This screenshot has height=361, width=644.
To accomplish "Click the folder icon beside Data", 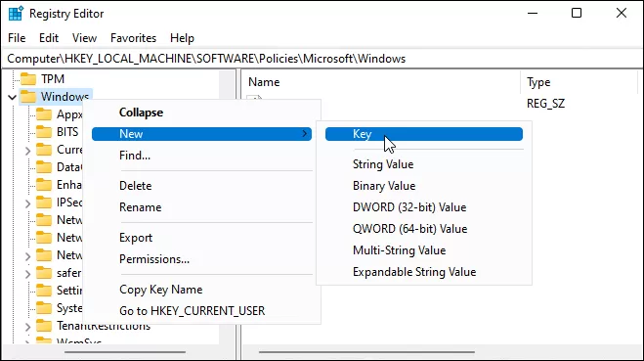I will pyautogui.click(x=44, y=167).
